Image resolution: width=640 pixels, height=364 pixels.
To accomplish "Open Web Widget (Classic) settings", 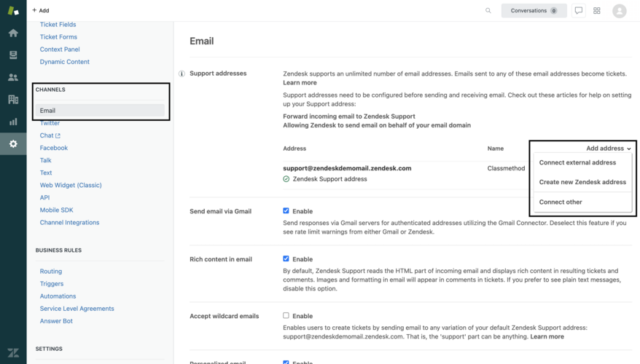I will tap(71, 185).
